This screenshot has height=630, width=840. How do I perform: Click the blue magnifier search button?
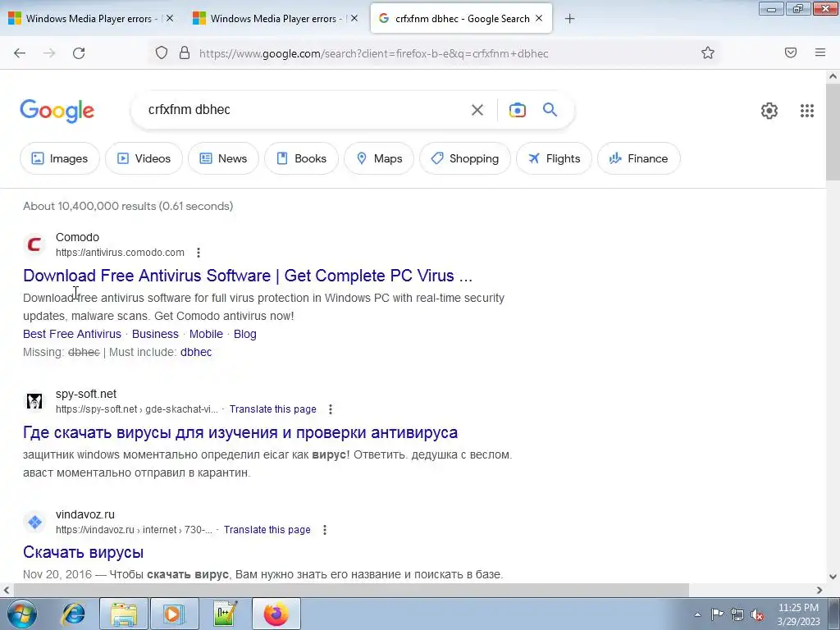pos(550,110)
